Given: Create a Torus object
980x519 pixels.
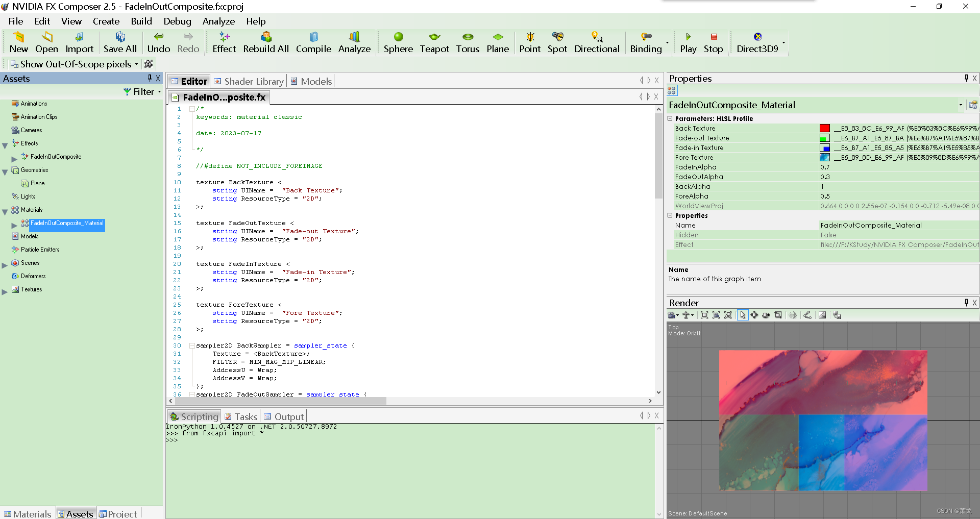Looking at the screenshot, I should point(468,42).
